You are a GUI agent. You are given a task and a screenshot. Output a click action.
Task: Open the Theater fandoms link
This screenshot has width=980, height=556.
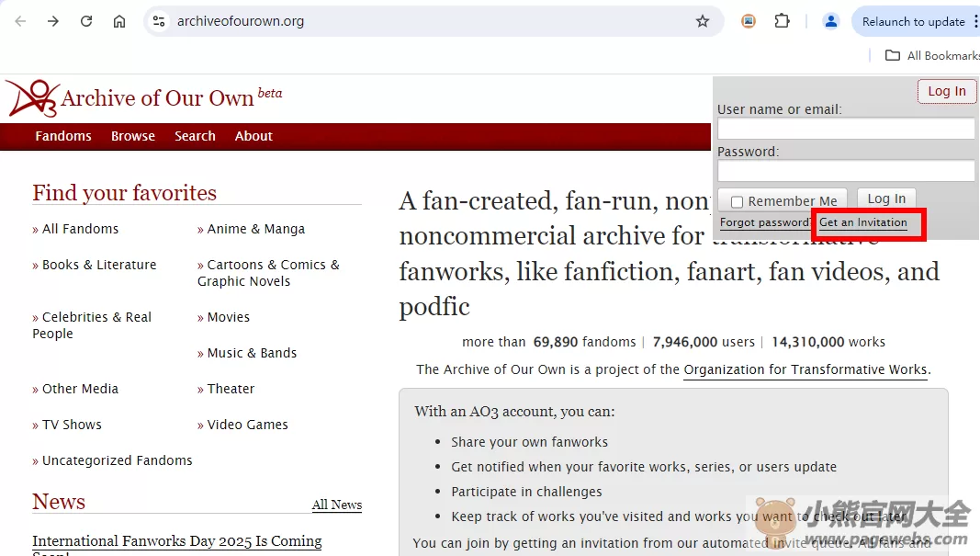pyautogui.click(x=231, y=389)
